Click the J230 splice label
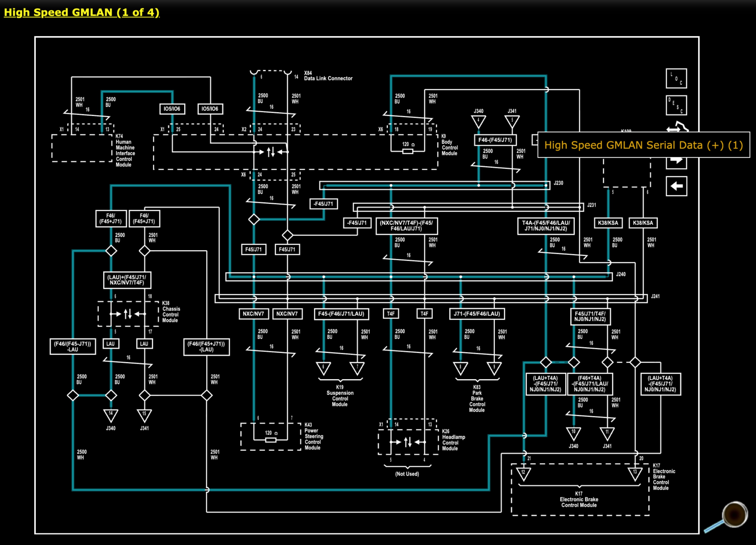This screenshot has width=756, height=545. pos(558,183)
